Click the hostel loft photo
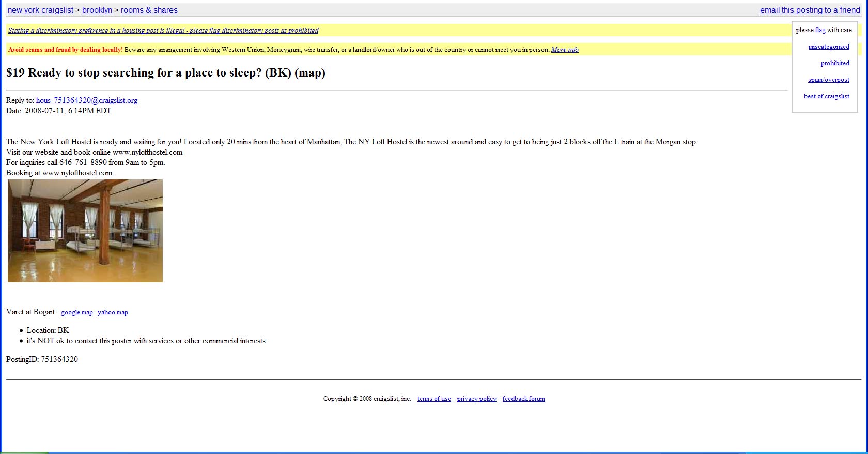This screenshot has height=454, width=868. coord(85,231)
